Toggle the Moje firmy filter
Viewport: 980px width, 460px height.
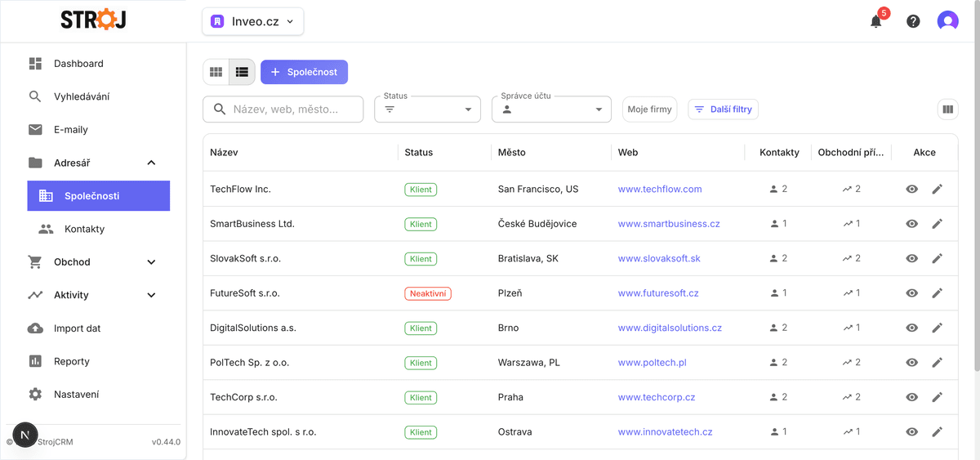(x=649, y=109)
